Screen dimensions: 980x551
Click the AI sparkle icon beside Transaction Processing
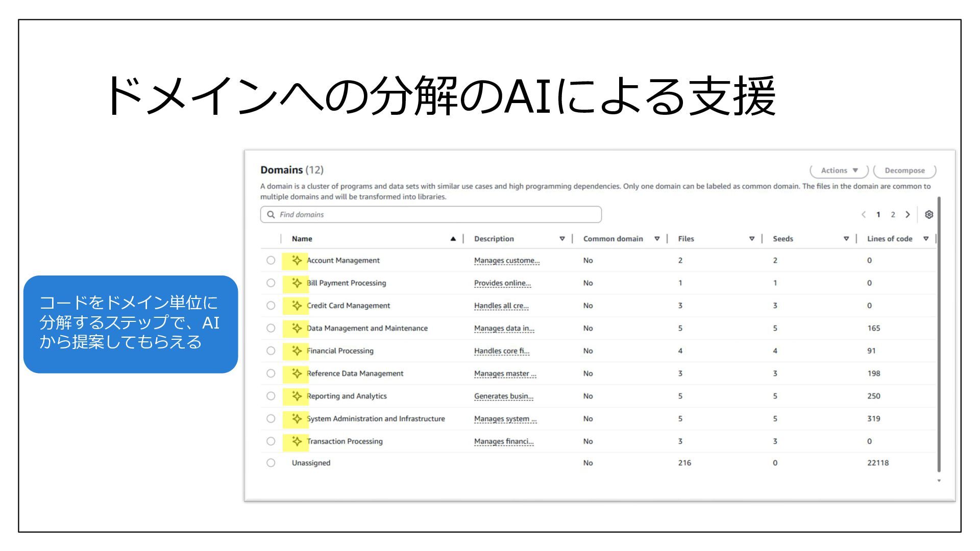coord(297,441)
